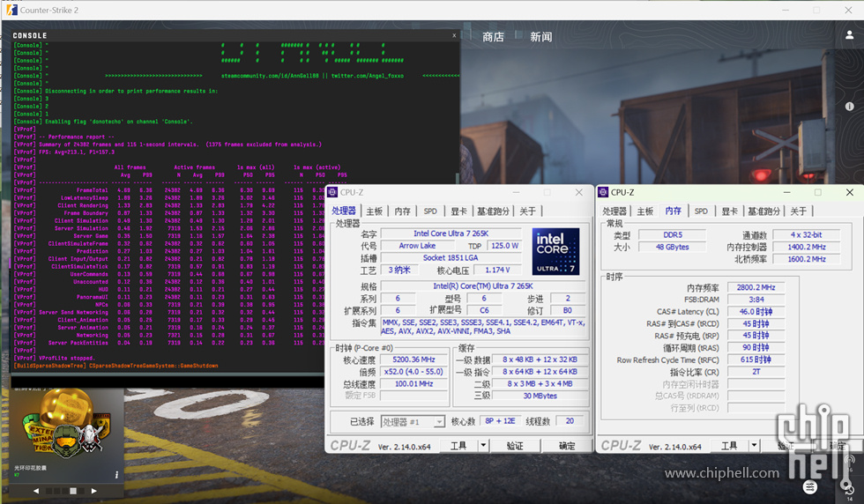Open the player profile icon at top right
The height and width of the screenshot is (504, 864).
coord(850,34)
